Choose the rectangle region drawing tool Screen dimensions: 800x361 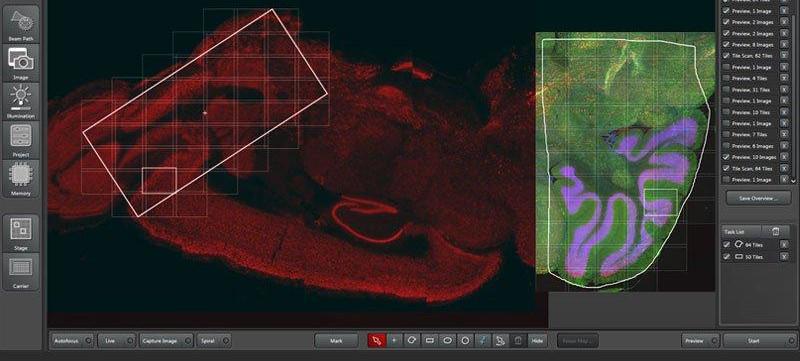tap(430, 341)
